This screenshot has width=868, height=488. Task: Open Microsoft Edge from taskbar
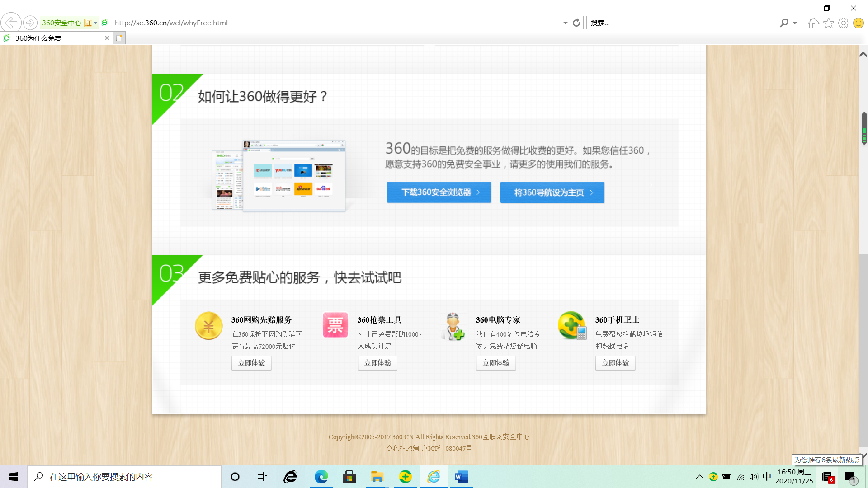tap(321, 477)
